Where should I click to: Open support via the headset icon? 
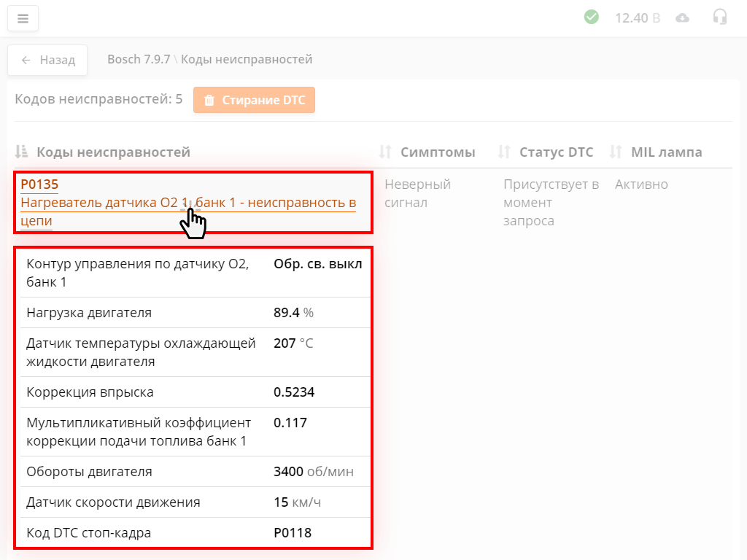point(720,17)
